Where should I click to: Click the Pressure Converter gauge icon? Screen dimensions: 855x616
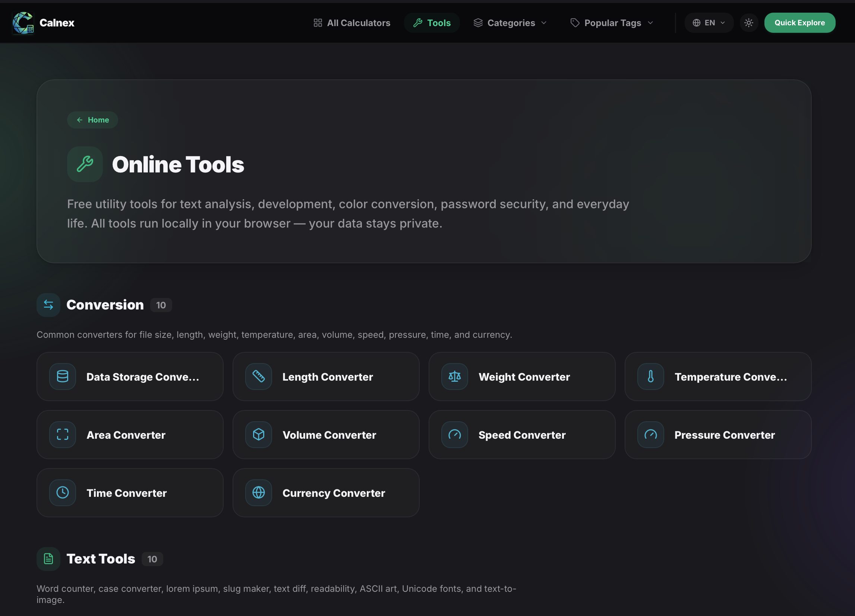pyautogui.click(x=651, y=434)
